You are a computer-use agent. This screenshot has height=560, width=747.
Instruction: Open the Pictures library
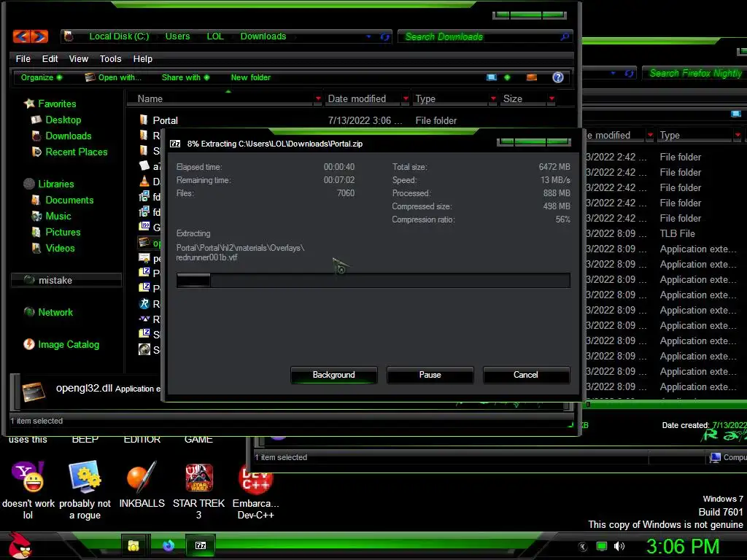coord(63,233)
